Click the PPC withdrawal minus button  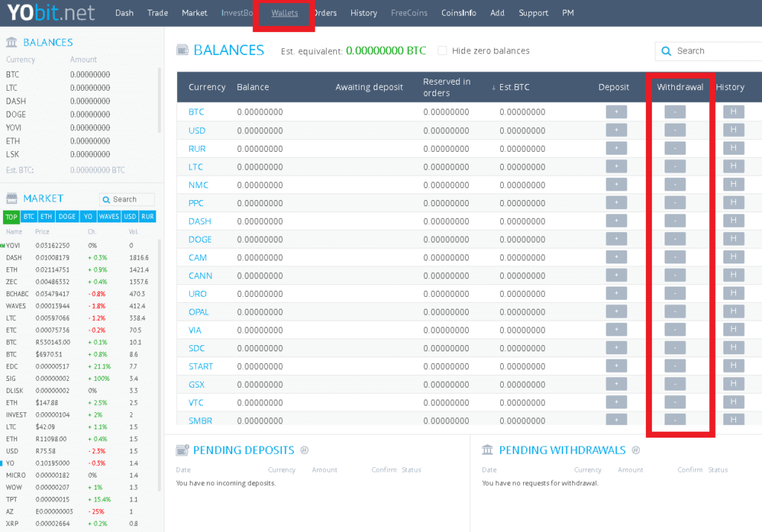(x=675, y=202)
